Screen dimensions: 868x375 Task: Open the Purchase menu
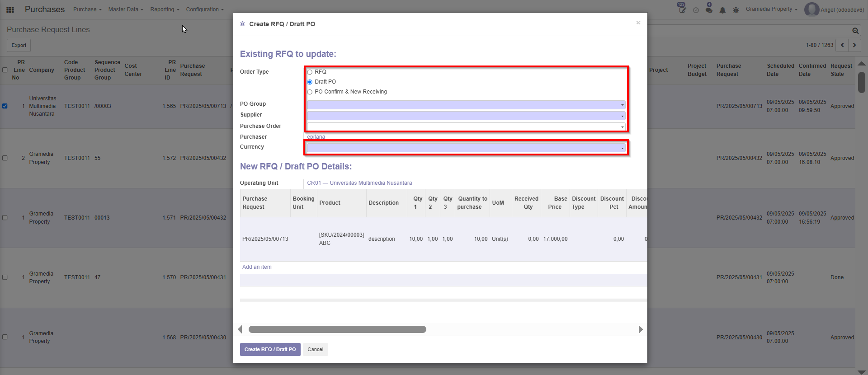(87, 9)
